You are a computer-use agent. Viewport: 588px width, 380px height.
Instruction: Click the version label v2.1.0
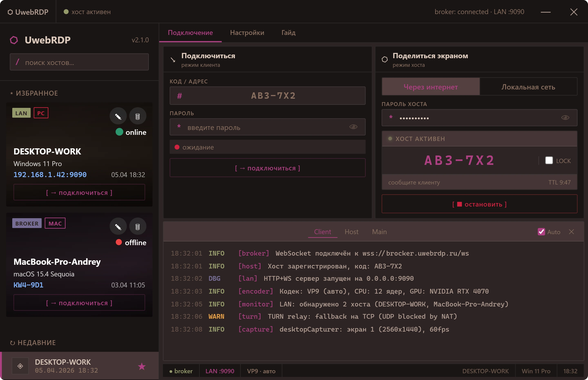click(140, 40)
